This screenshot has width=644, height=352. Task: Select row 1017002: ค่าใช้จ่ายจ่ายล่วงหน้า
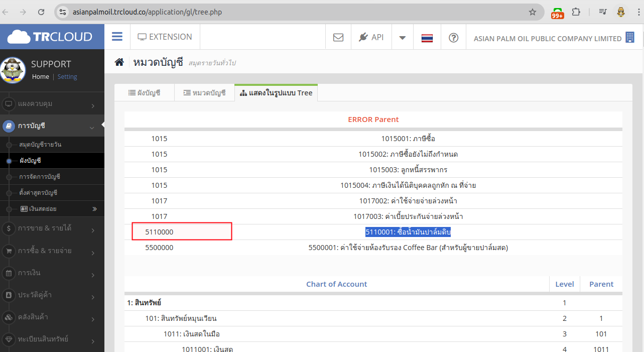coord(373,201)
